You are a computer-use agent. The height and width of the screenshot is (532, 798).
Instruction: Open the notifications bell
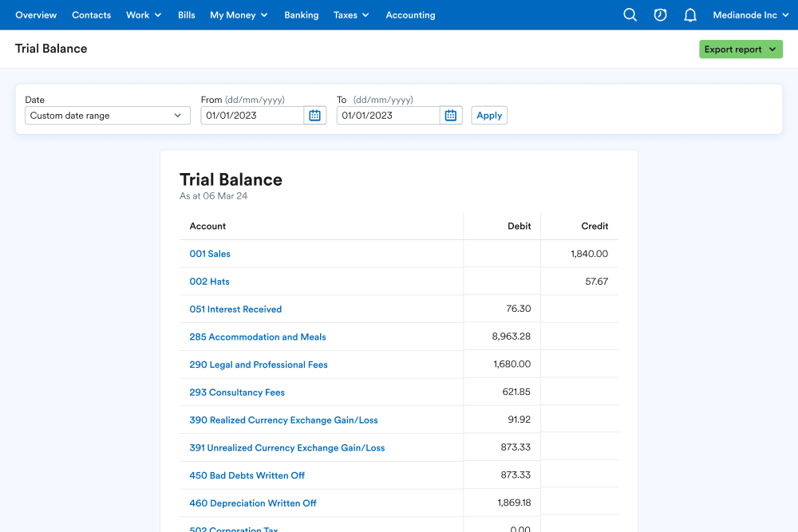pyautogui.click(x=690, y=15)
